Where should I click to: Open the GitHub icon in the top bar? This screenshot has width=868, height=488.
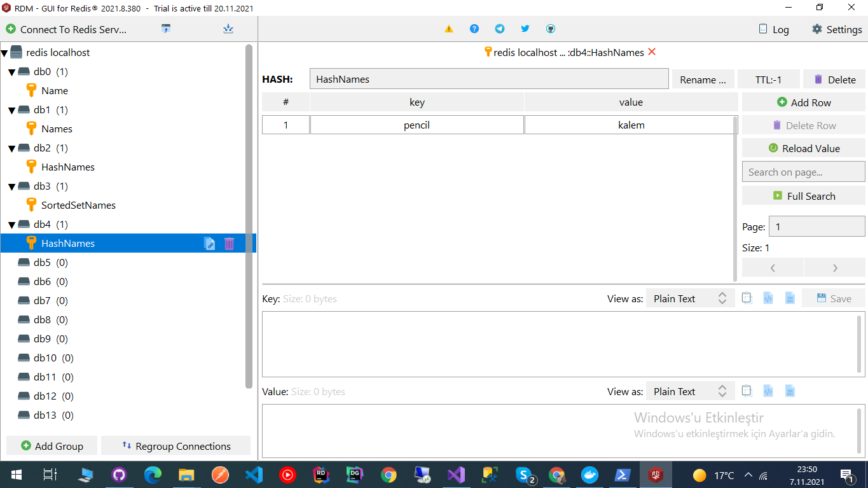tap(551, 29)
